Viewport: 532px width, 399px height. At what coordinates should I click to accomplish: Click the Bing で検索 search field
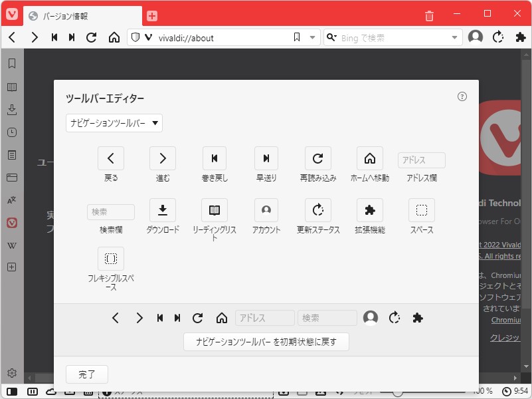394,38
